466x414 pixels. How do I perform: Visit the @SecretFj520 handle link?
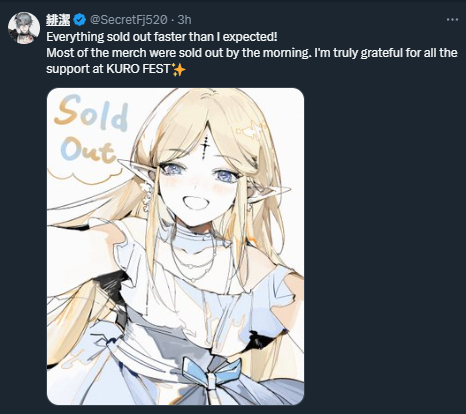click(128, 20)
